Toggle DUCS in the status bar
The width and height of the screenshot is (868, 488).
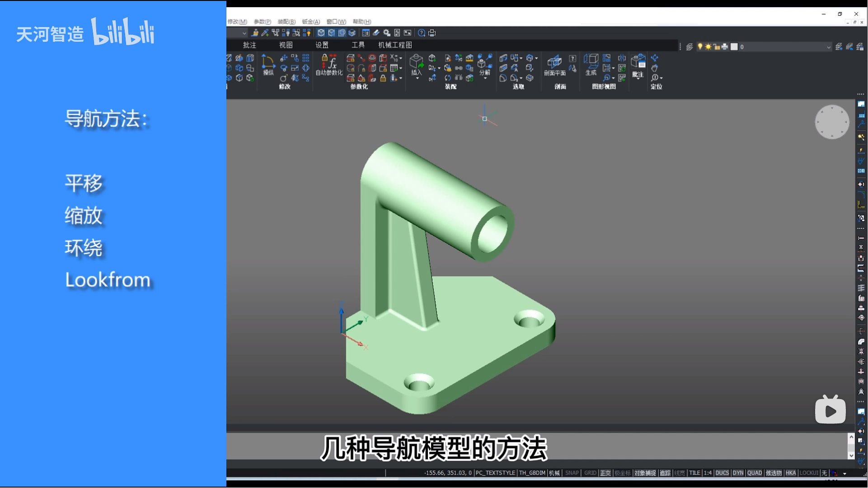tap(722, 473)
